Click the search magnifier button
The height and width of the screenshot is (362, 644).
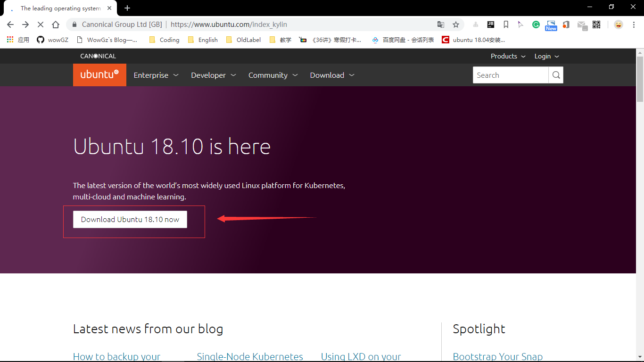pos(556,75)
